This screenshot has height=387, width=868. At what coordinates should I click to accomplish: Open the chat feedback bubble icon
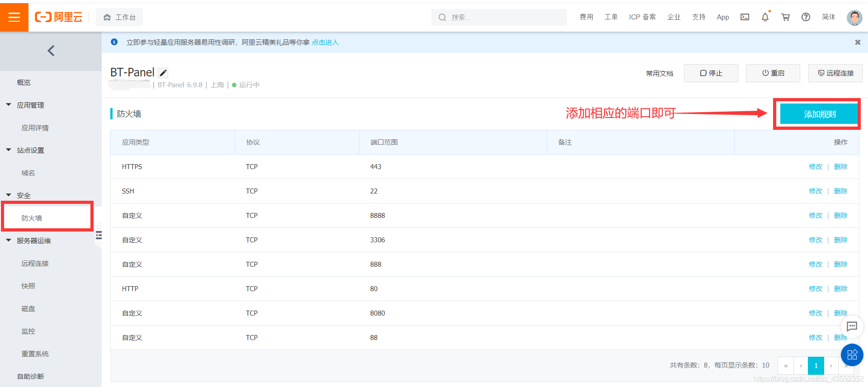tap(852, 326)
